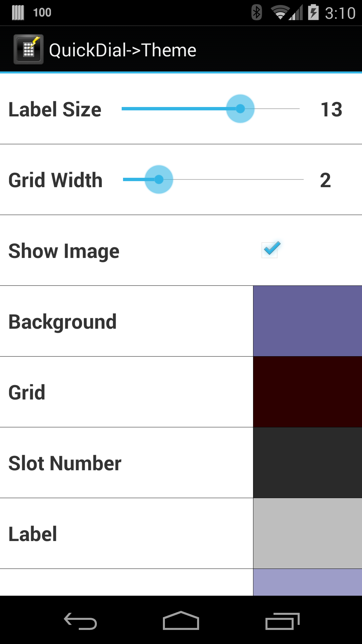Open the Background purple color swatch
This screenshot has width=362, height=644.
pos(308,321)
